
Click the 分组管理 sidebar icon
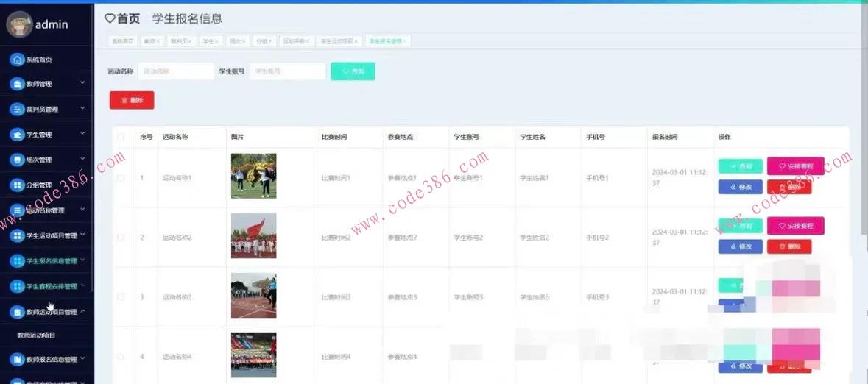pos(18,185)
